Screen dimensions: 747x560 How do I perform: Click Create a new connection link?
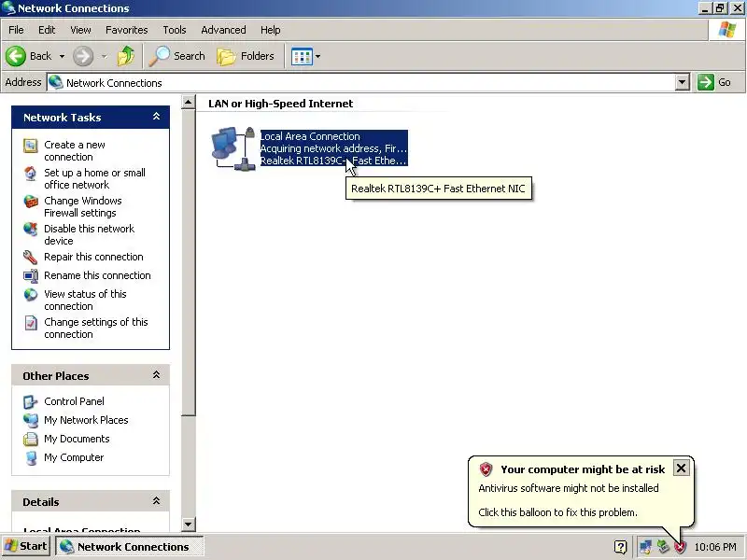click(x=75, y=150)
